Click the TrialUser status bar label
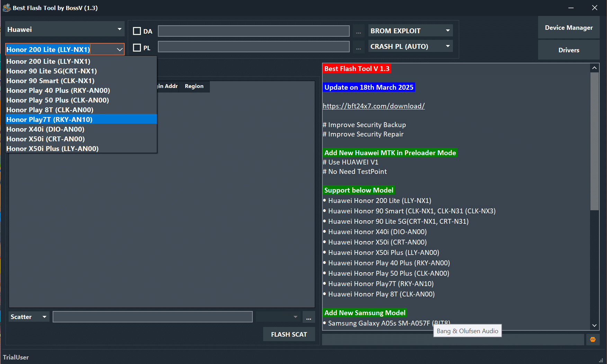Viewport: 607px width, 364px height. point(16,357)
